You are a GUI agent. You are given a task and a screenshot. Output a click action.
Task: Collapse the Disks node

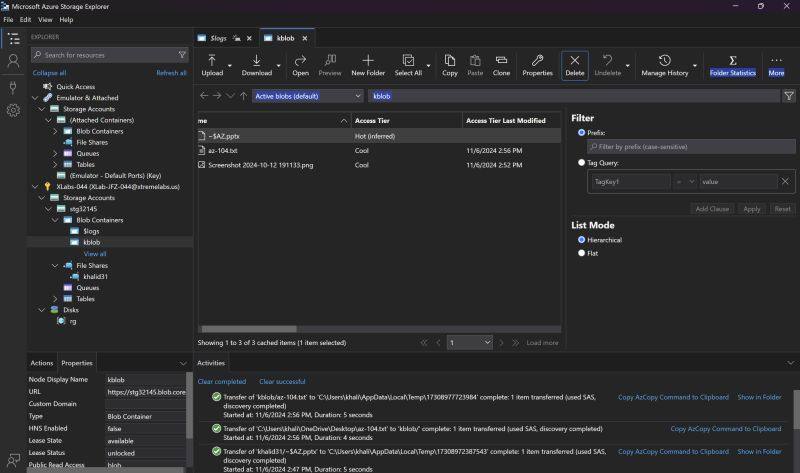pos(41,310)
